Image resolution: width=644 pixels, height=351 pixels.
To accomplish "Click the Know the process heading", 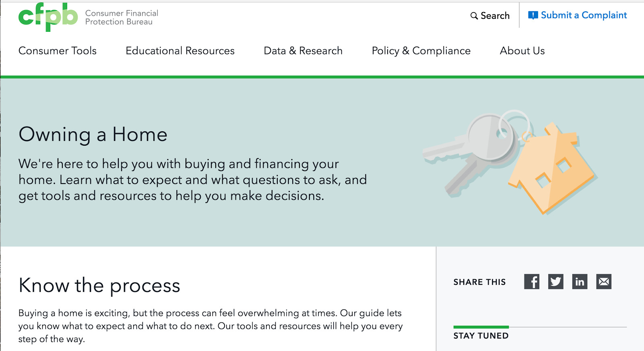I will click(99, 286).
